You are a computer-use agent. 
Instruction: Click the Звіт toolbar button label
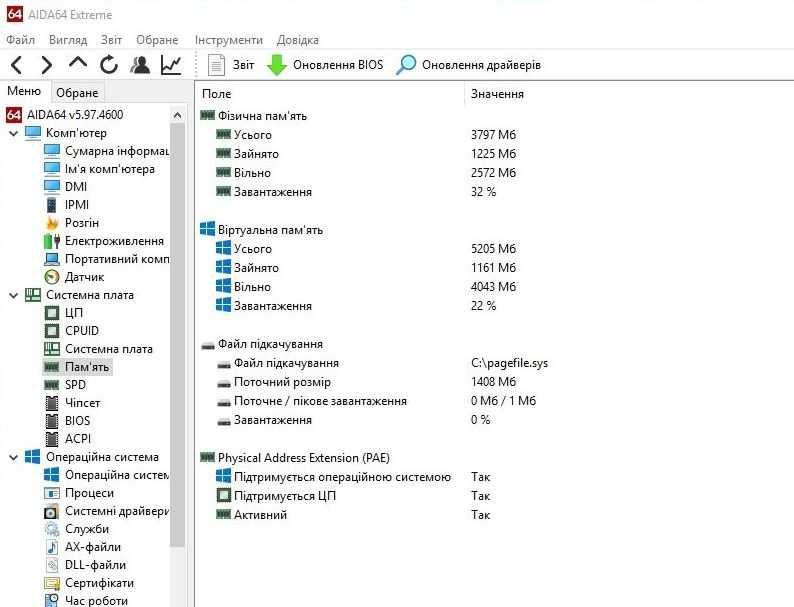click(x=243, y=65)
